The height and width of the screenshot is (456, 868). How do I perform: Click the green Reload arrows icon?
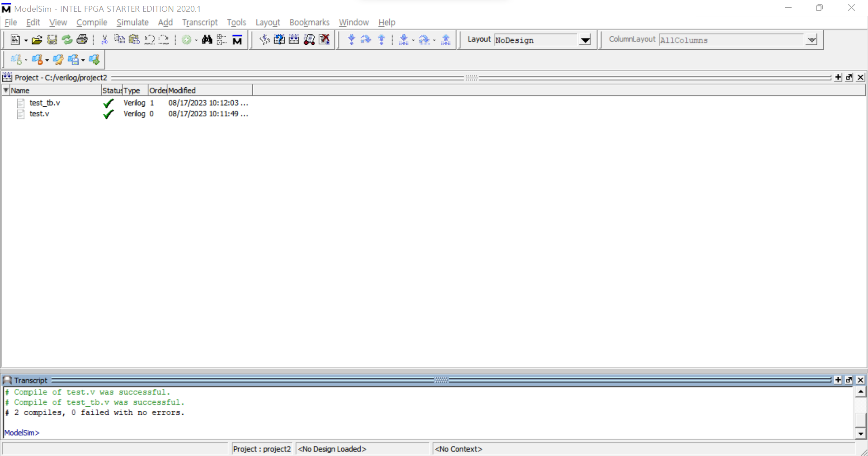(x=67, y=40)
